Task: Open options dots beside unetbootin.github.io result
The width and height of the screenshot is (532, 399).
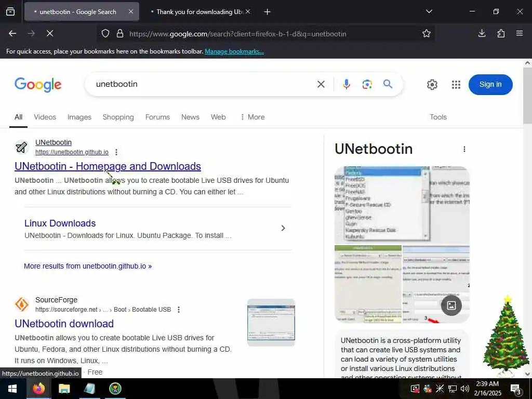Action: tap(116, 152)
